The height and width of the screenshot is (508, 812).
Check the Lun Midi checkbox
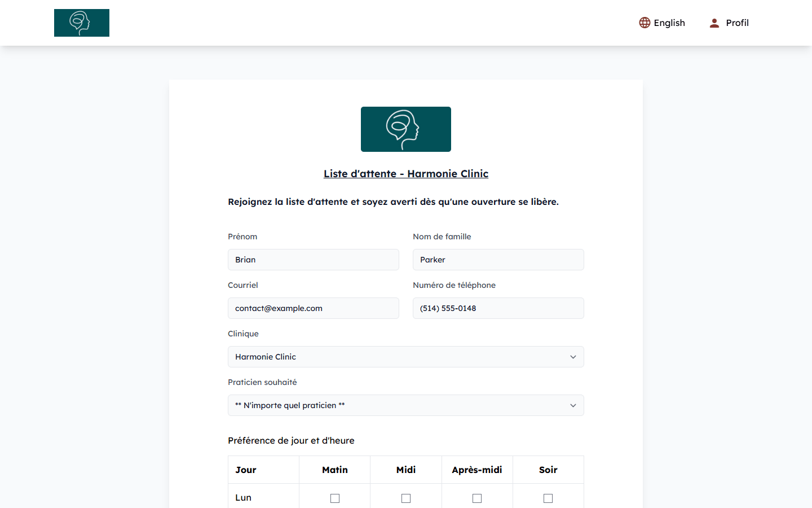tap(406, 498)
